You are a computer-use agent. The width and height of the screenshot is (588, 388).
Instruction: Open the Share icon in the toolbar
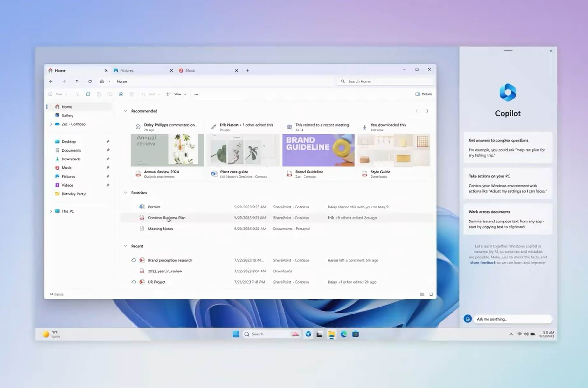click(121, 94)
